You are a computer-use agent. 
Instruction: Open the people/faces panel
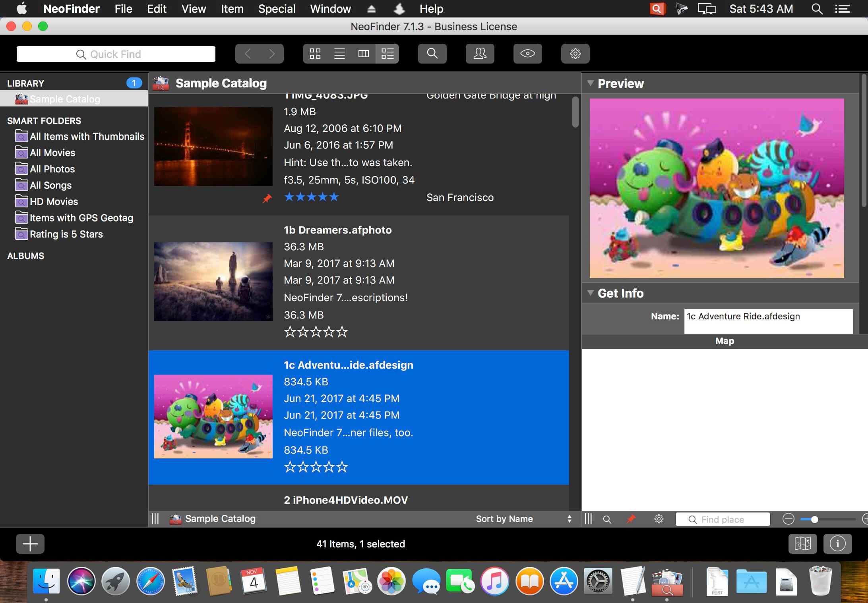click(480, 54)
